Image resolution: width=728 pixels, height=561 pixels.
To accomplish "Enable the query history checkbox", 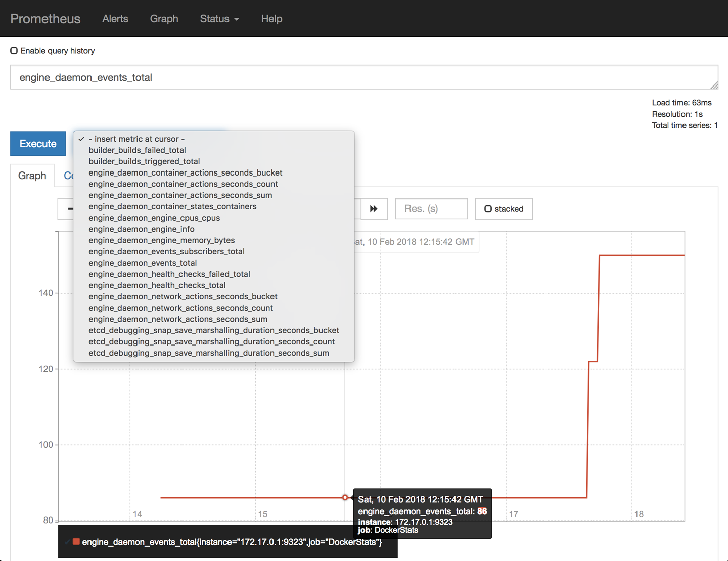I will 14,50.
